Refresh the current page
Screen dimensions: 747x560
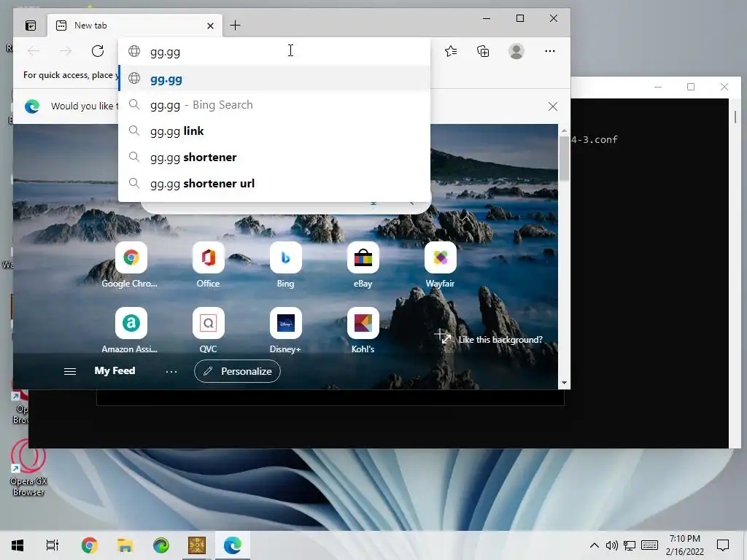tap(98, 51)
